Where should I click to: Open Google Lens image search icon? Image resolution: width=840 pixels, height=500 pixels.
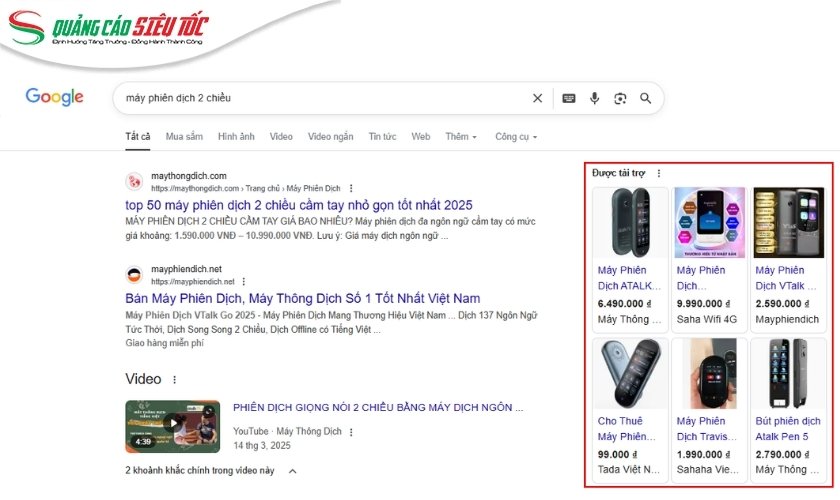coord(620,98)
